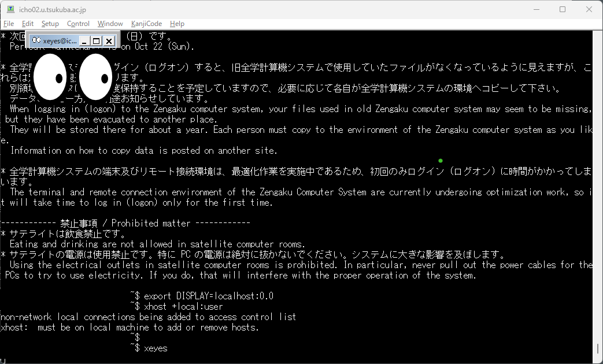The height and width of the screenshot is (364, 603).
Task: Open the KanjiCode menu
Action: [146, 24]
